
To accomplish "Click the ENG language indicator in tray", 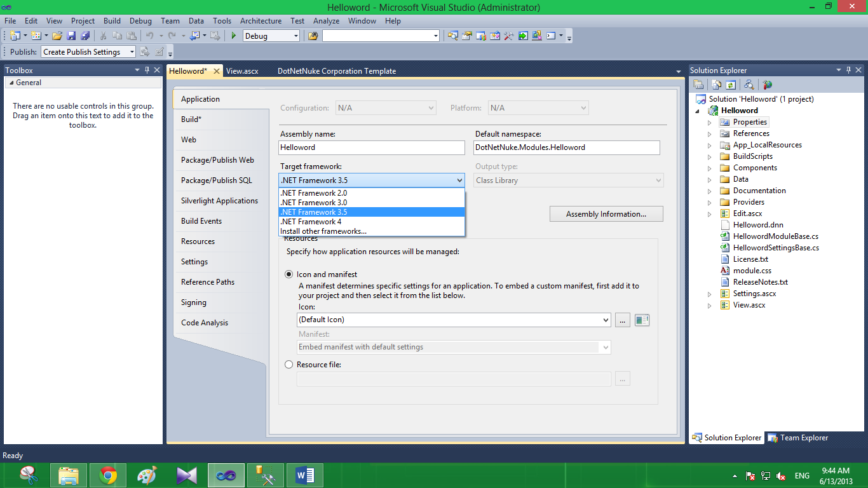I will [x=802, y=476].
